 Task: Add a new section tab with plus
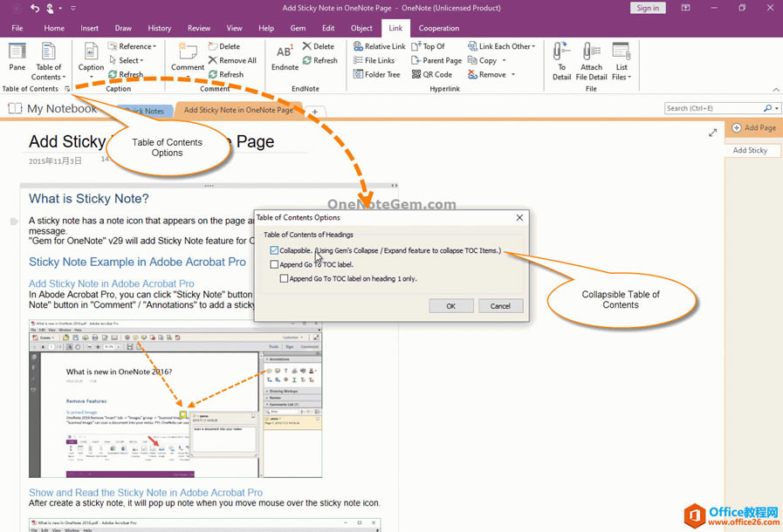pyautogui.click(x=315, y=112)
